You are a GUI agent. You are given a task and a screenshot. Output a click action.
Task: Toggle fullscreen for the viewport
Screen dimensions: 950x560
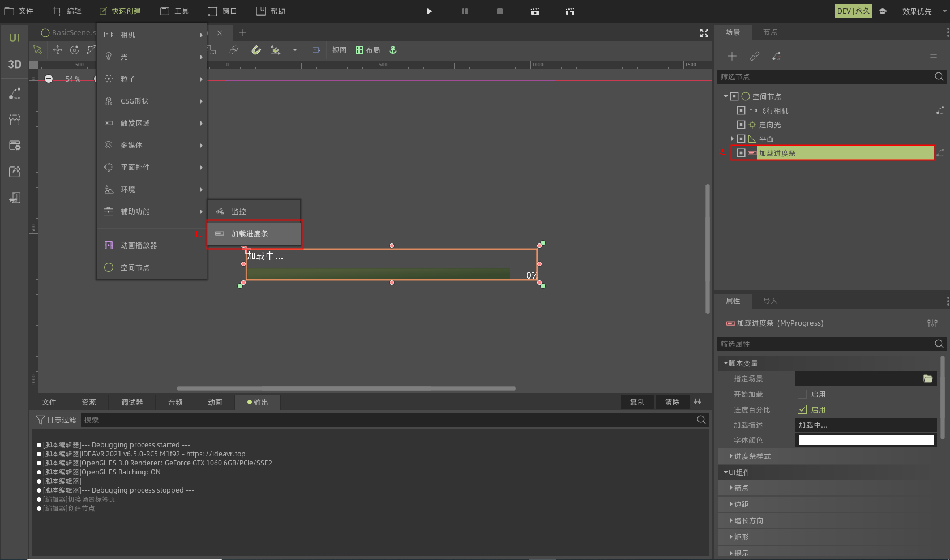coord(704,33)
